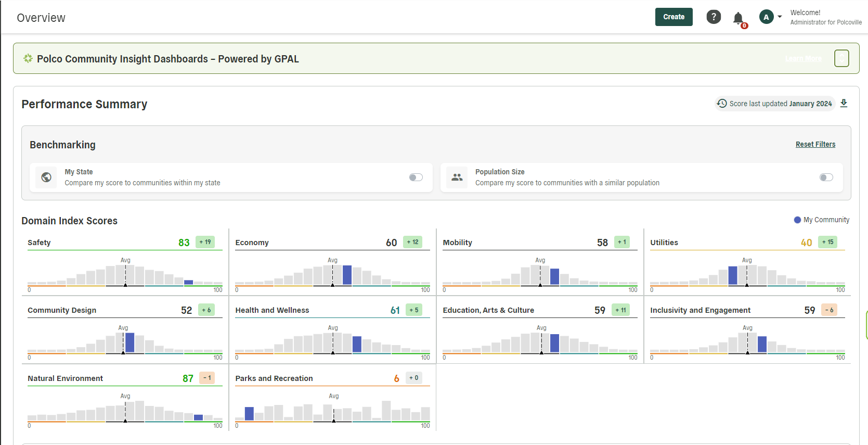Click the Natural Environment score change badge
868x445 pixels.
[207, 378]
